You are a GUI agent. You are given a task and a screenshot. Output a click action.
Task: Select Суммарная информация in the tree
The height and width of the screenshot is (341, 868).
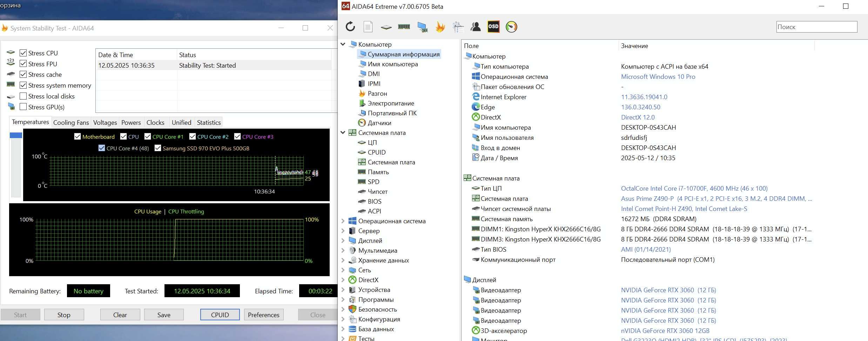coord(403,54)
